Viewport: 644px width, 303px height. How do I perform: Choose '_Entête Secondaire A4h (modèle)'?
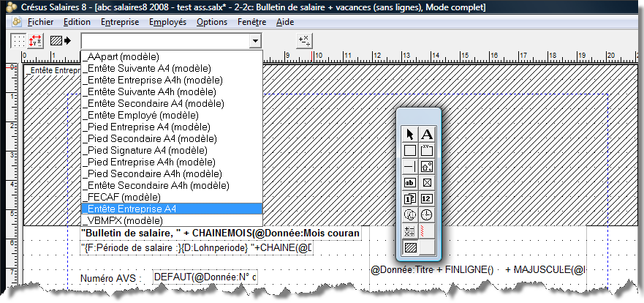[x=172, y=185]
